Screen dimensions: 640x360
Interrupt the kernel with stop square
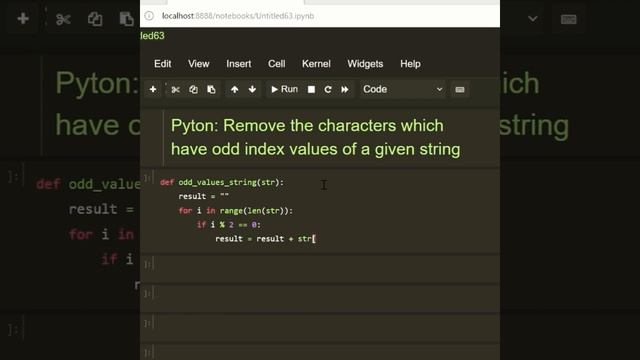(311, 89)
